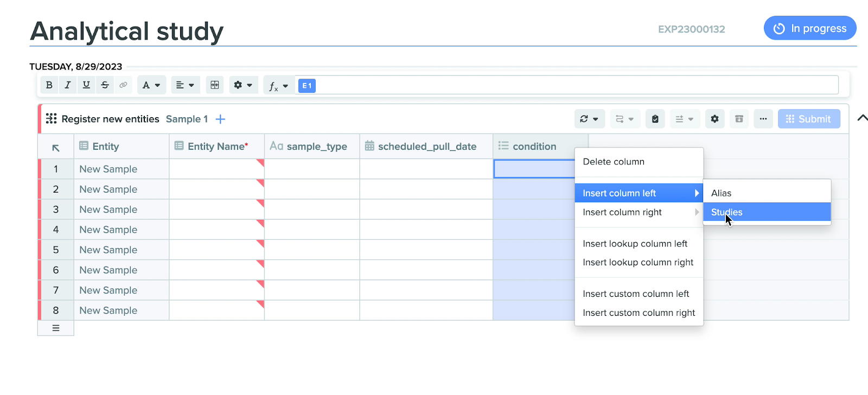Click the Submit button
Viewport: 868px width, 395px height.
pos(808,119)
